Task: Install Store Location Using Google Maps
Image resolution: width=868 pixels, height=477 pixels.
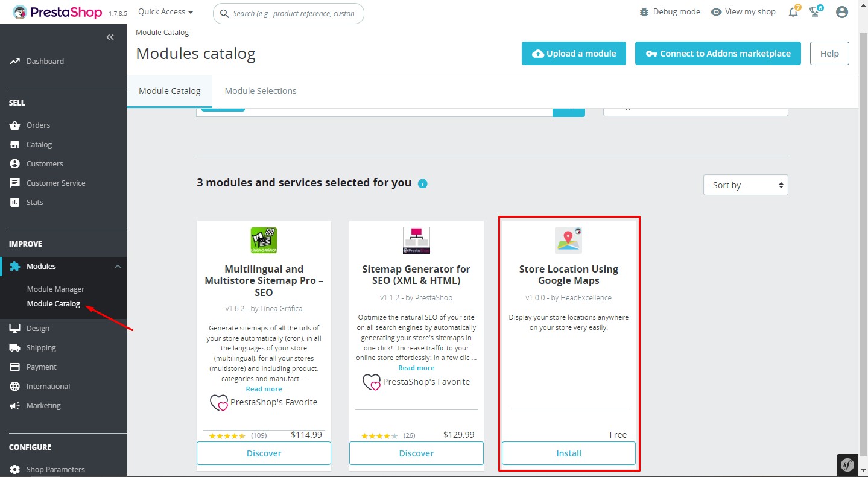Action: click(x=569, y=453)
